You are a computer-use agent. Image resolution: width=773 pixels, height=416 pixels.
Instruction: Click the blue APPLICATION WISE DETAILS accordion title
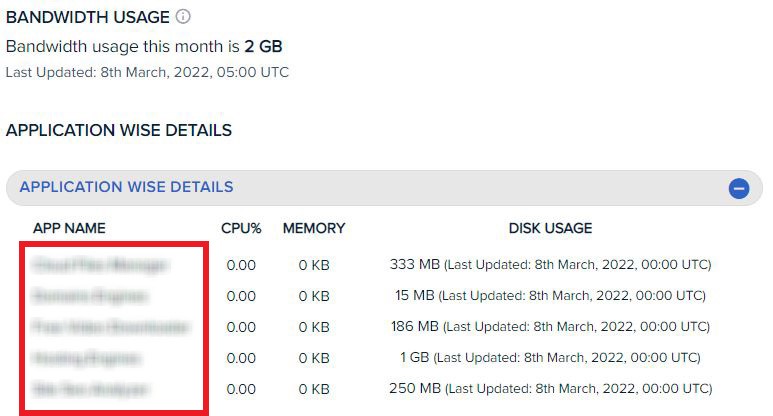[126, 187]
